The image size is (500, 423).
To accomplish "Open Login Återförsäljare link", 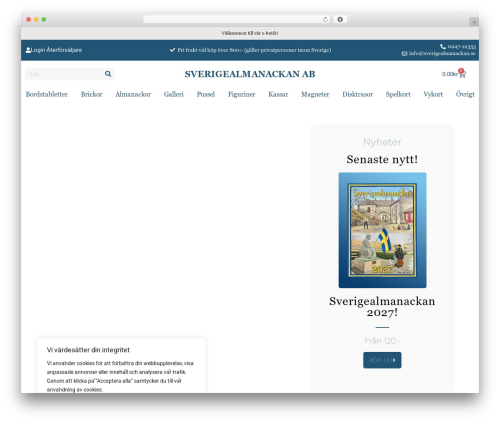I will coord(56,50).
